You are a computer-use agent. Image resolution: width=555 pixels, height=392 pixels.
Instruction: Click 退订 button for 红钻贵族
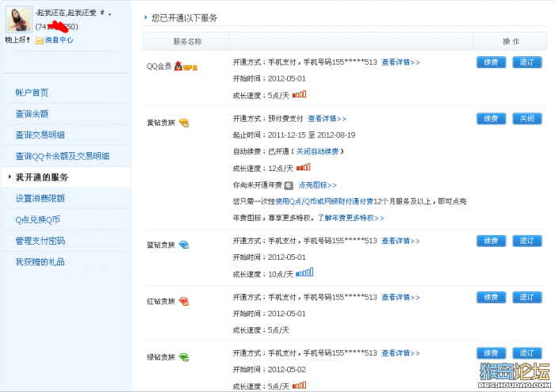(527, 297)
